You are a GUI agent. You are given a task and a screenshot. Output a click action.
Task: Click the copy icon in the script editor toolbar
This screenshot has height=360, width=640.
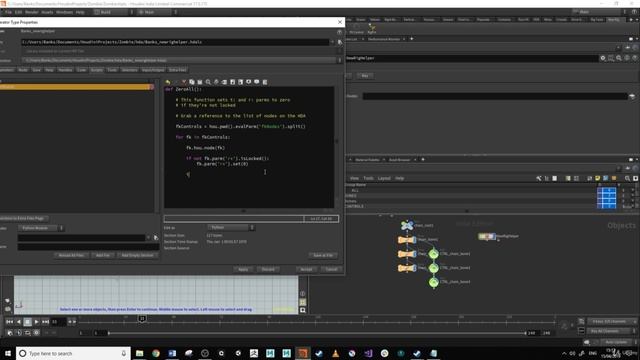coord(192,82)
